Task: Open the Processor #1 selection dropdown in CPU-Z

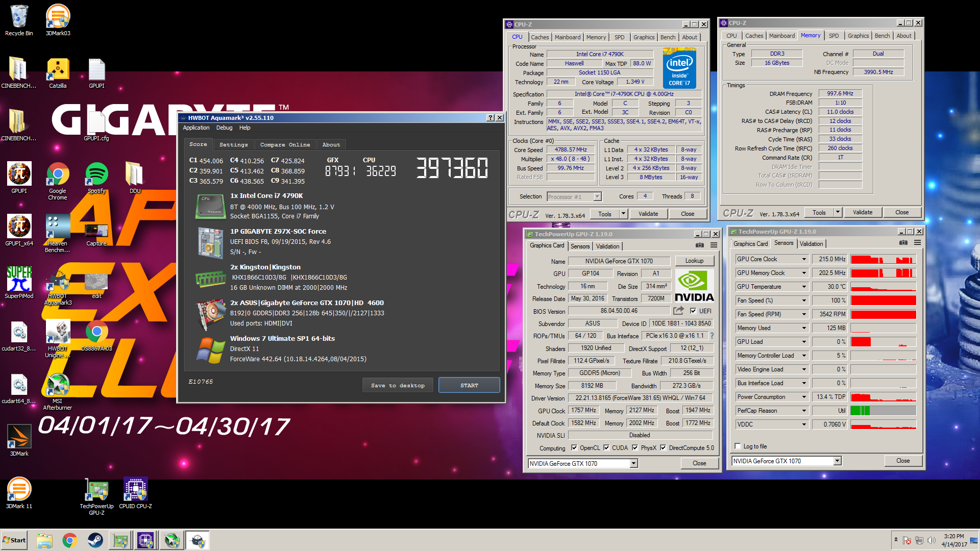Action: 597,196
